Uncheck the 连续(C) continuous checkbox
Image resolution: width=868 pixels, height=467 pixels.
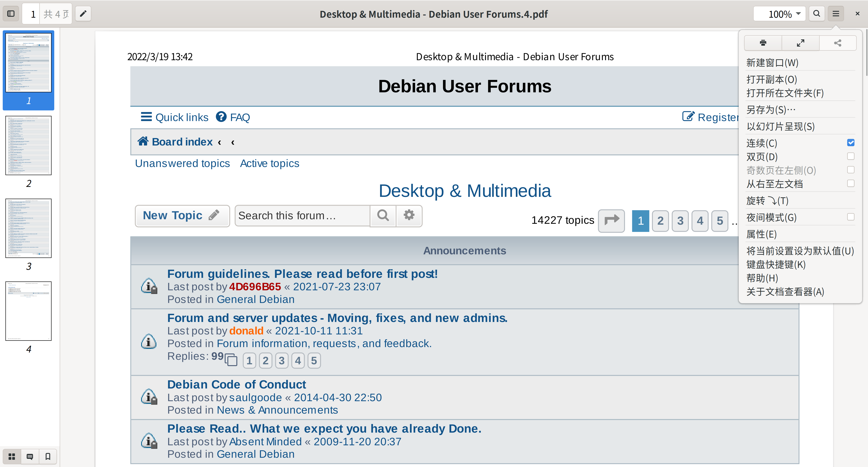(850, 143)
